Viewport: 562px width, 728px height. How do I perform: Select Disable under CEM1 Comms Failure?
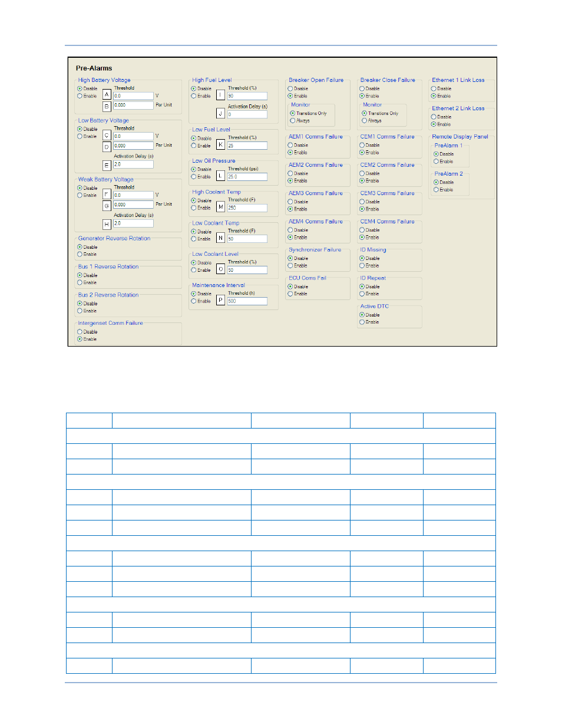pyautogui.click(x=362, y=145)
